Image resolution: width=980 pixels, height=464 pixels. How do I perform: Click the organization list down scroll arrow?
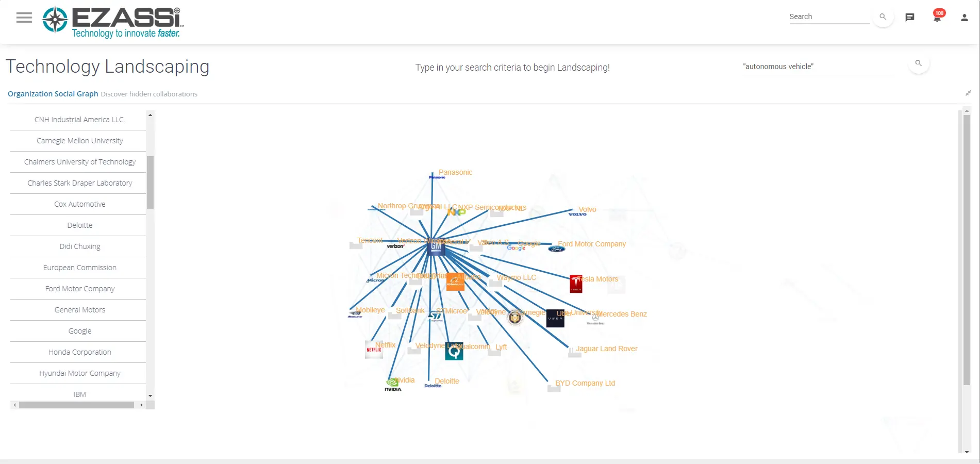[x=150, y=396]
